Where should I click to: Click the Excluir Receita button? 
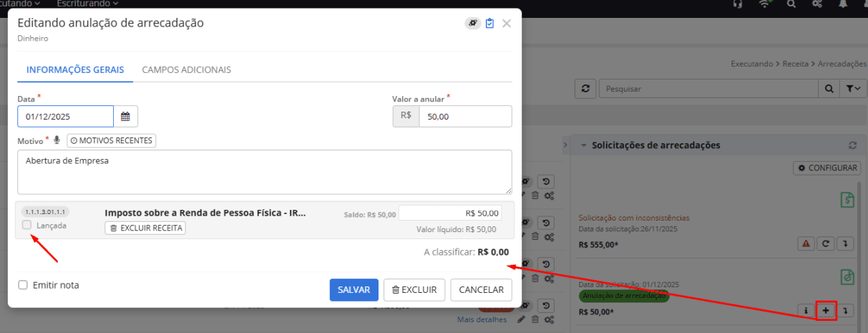(145, 228)
